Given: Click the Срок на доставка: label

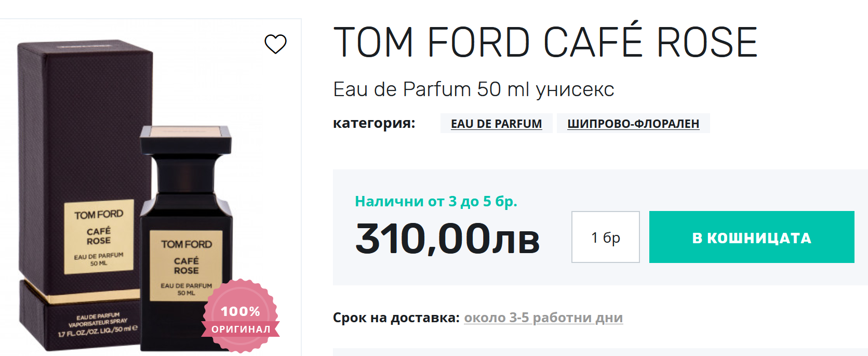Looking at the screenshot, I should click(396, 318).
